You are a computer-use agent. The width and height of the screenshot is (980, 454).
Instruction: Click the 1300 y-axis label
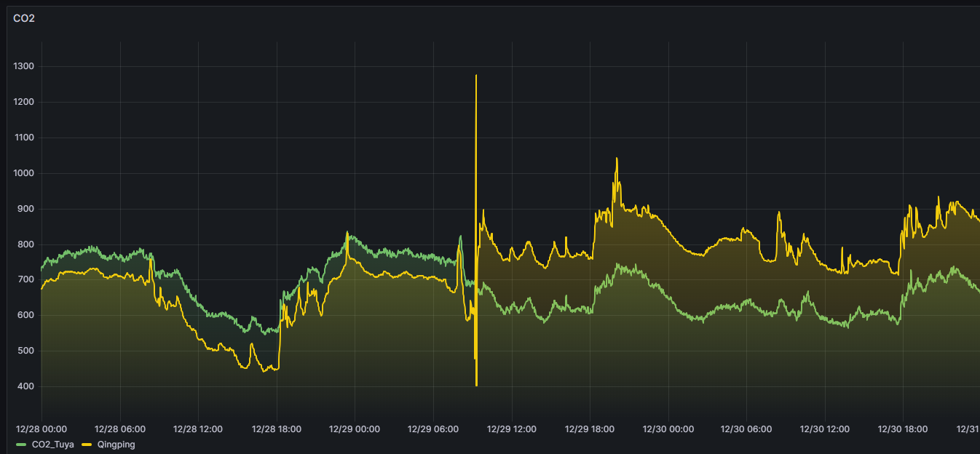click(x=24, y=66)
